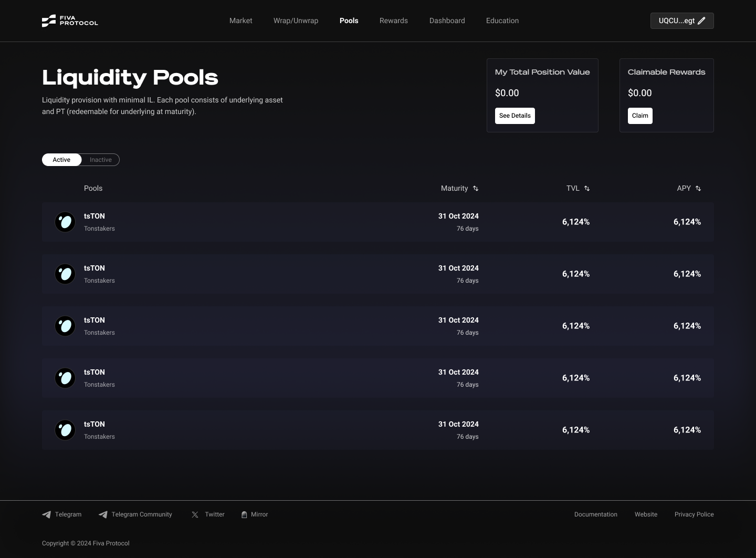The width and height of the screenshot is (756, 558).
Task: Click the Mirror icon in footer
Action: click(x=244, y=514)
